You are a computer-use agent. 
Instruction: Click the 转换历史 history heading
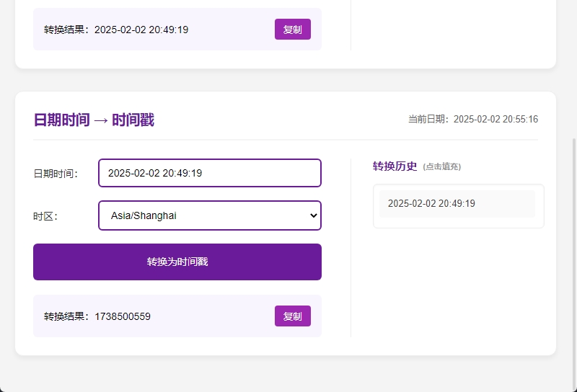[395, 166]
